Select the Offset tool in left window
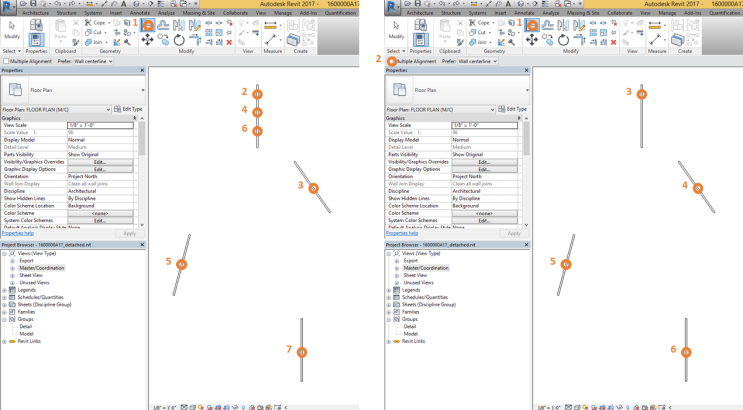 [163, 25]
